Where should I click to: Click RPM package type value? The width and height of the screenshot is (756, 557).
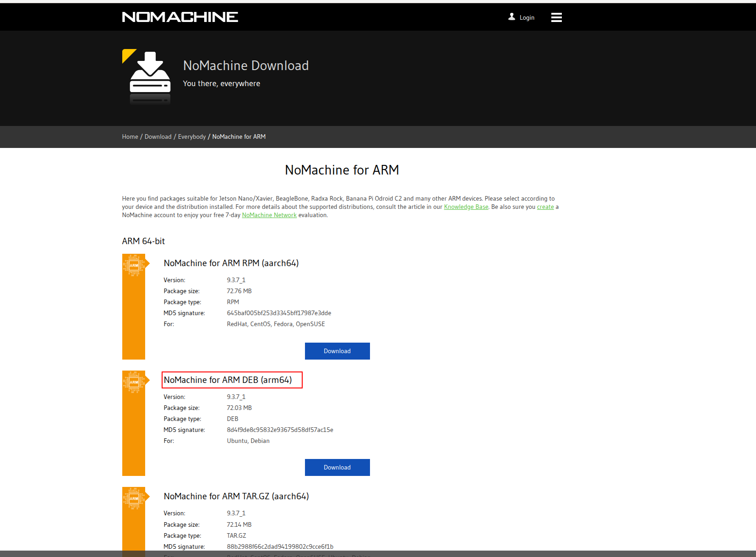click(x=233, y=302)
